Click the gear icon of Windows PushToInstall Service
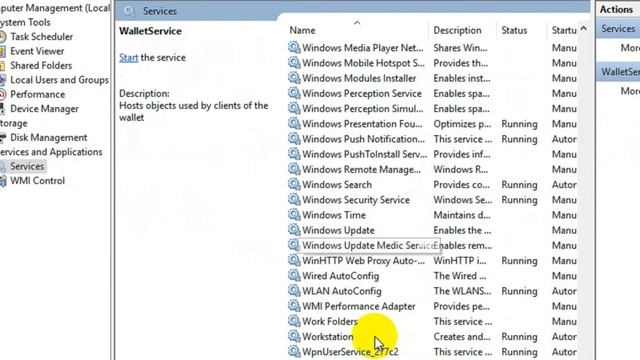640x360 pixels. (x=293, y=154)
